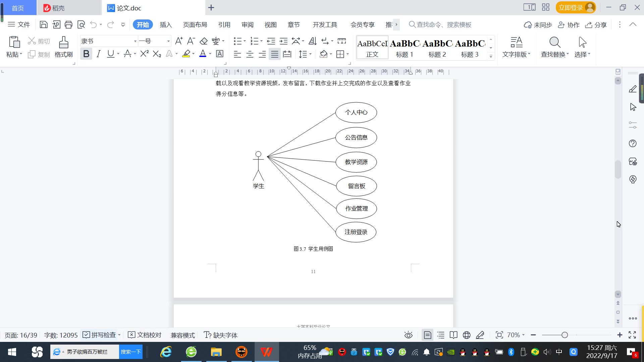Click the text highlight color button
644x362 pixels.
coord(186,54)
